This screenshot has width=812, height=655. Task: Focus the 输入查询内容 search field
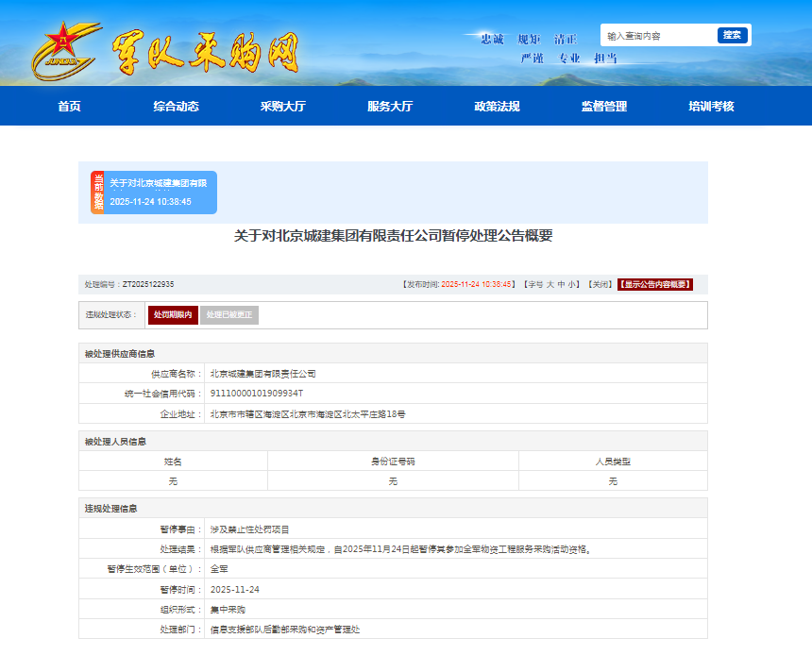click(x=657, y=36)
